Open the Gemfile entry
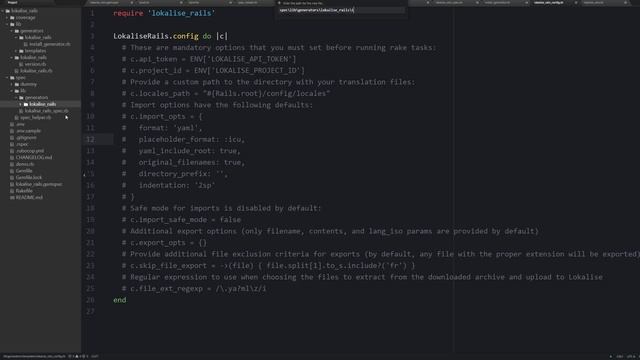The height and width of the screenshot is (360, 640). pyautogui.click(x=24, y=171)
